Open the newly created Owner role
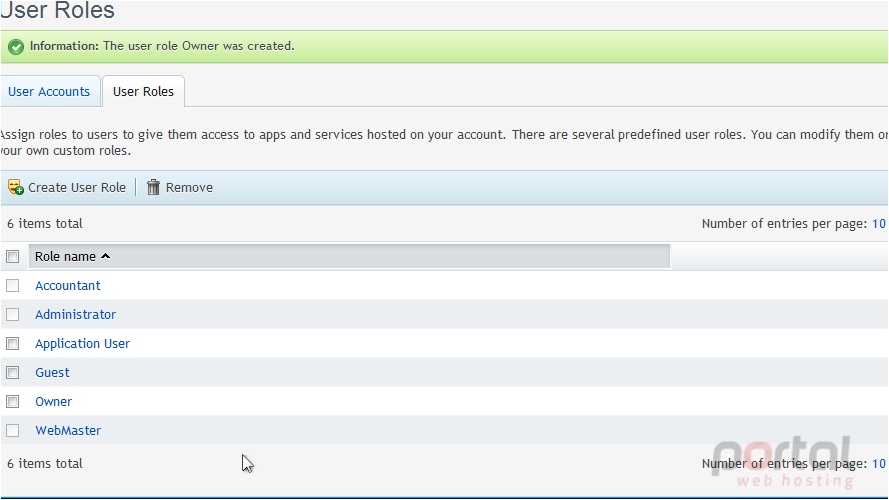The width and height of the screenshot is (889, 500). point(53,401)
